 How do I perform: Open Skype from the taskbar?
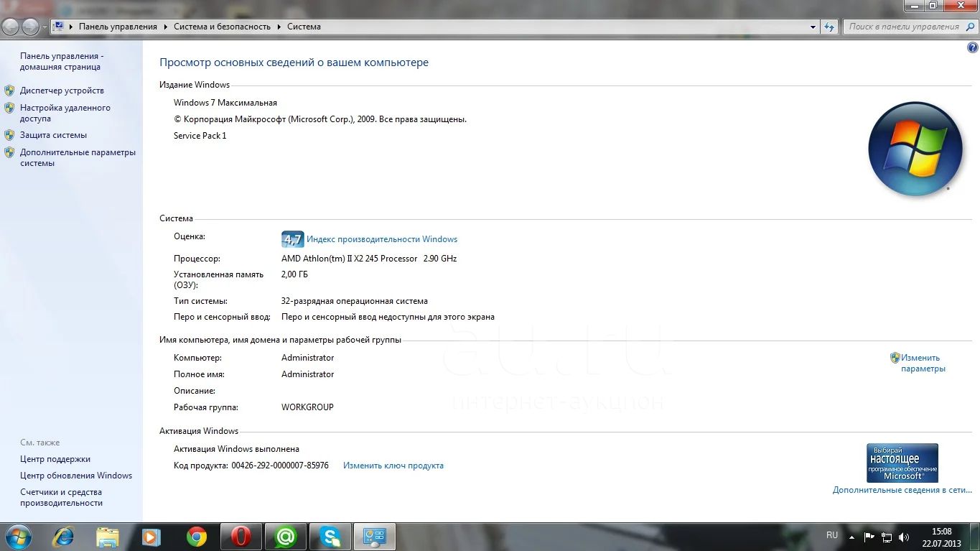(x=330, y=537)
